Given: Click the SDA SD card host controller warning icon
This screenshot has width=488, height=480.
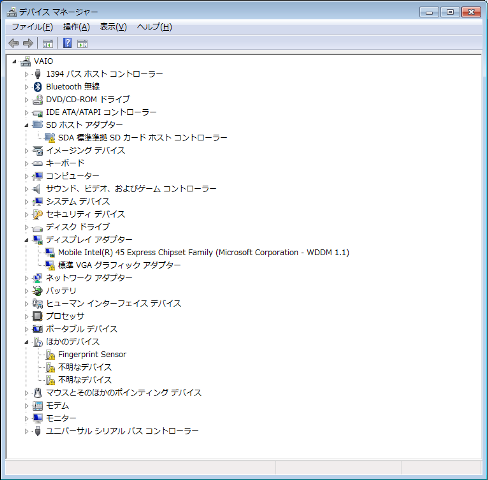Looking at the screenshot, I should pos(50,137).
